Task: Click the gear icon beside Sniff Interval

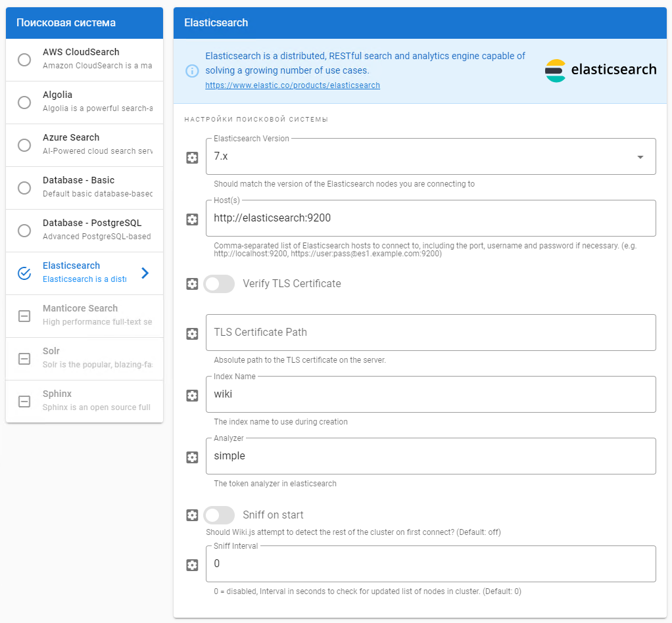Action: click(x=192, y=565)
